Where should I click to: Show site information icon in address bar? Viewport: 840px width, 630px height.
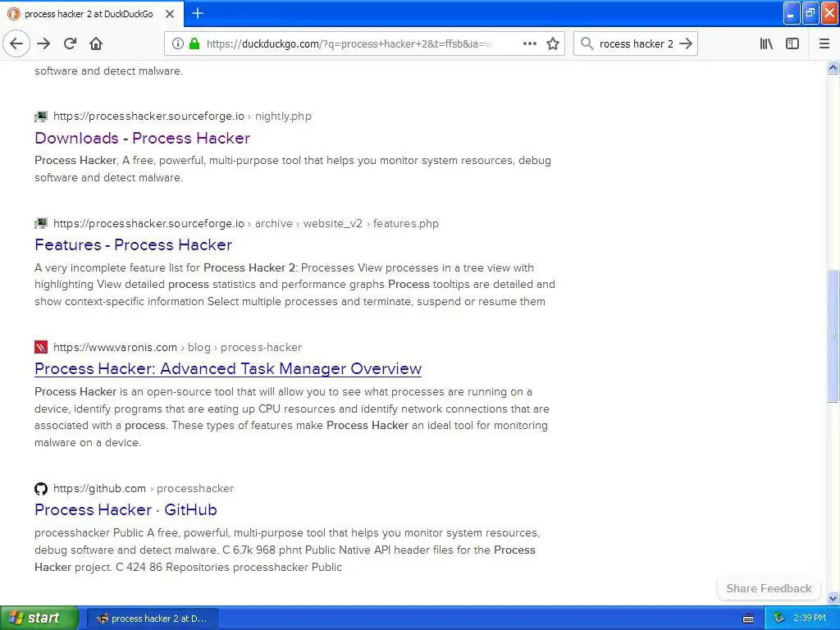177,43
